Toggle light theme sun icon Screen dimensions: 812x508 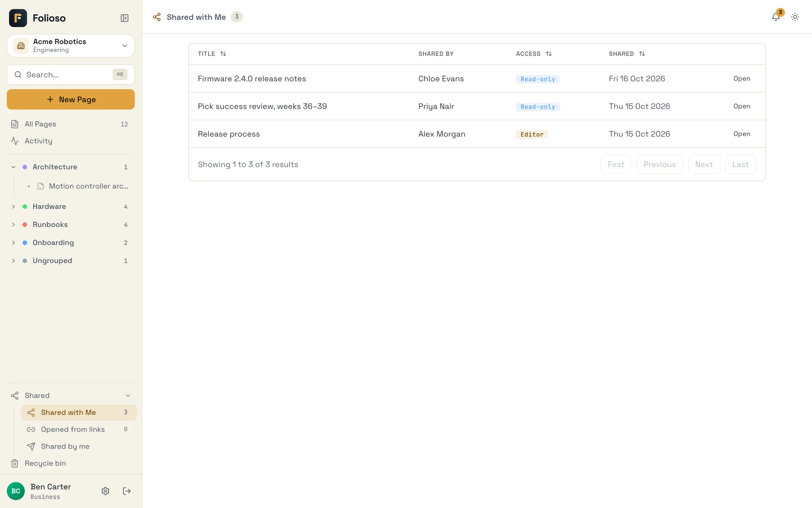click(x=795, y=17)
